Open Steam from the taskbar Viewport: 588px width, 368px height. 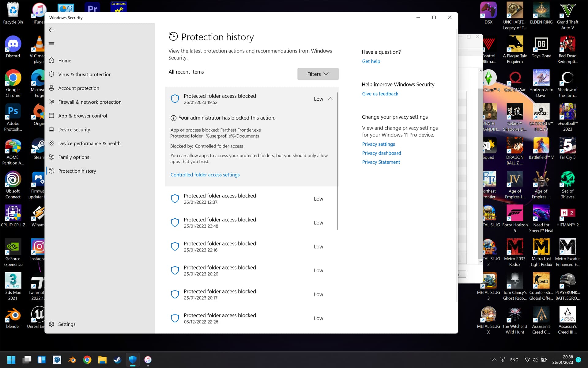117,359
